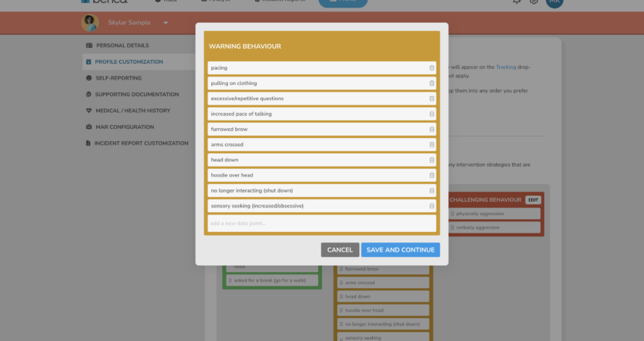This screenshot has height=341, width=644.
Task: Remove 'excessive/repetitive questions' with trash icon
Action: coord(432,99)
